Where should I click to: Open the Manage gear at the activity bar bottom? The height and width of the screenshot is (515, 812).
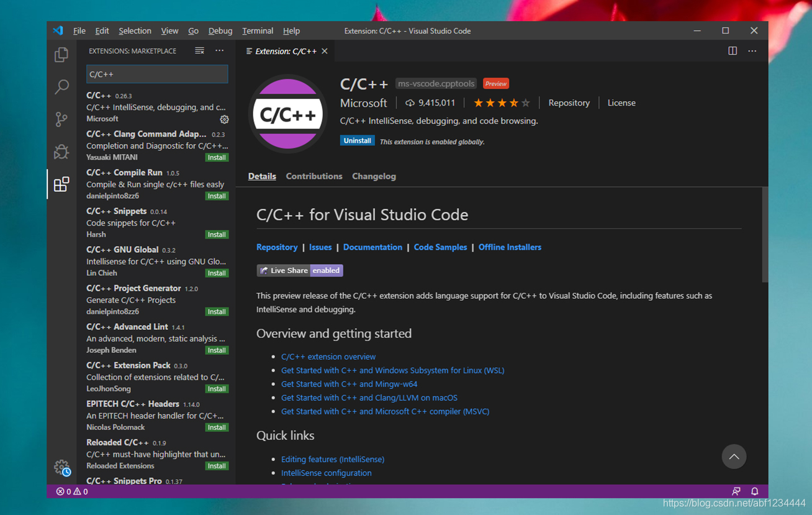61,468
